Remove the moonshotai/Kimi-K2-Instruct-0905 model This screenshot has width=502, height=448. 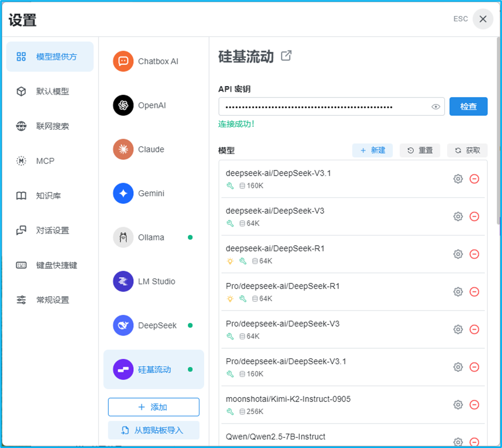tap(474, 404)
